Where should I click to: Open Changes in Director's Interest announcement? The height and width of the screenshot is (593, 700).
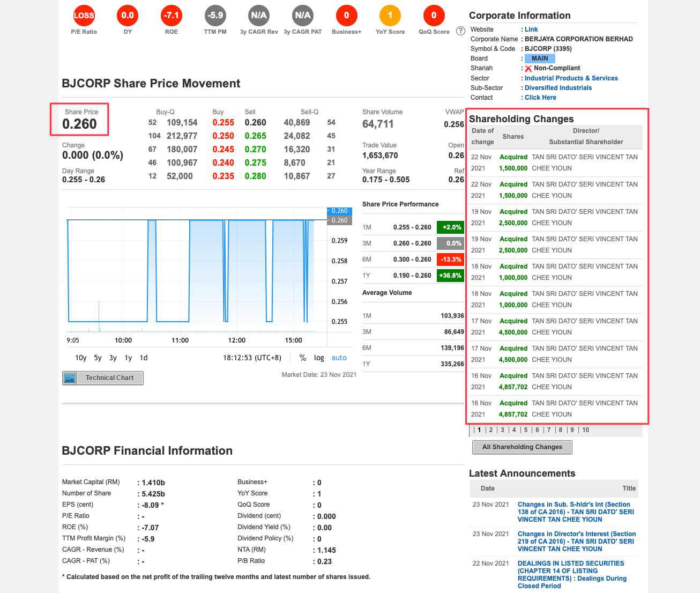coord(577,542)
